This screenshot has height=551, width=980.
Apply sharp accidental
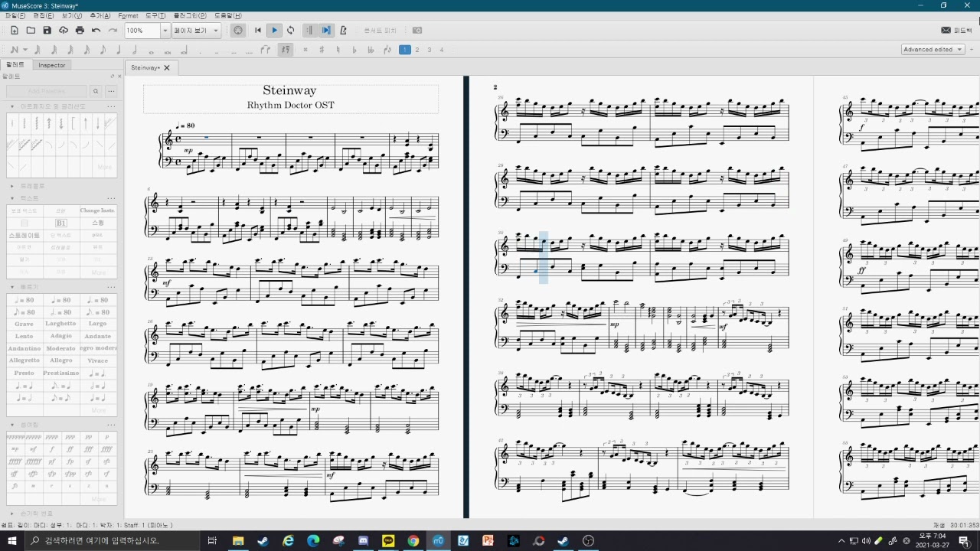[x=322, y=50]
